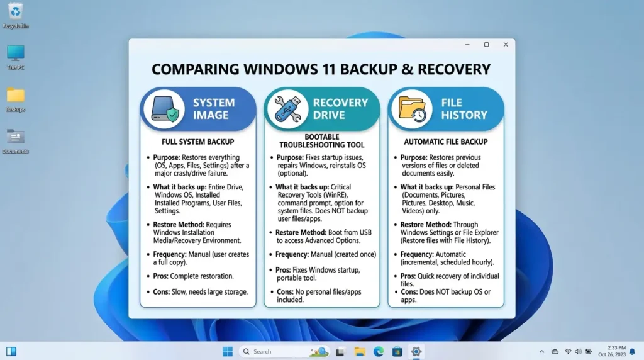Click 'Restore Method: Requires Windows Installation' text

click(197, 233)
